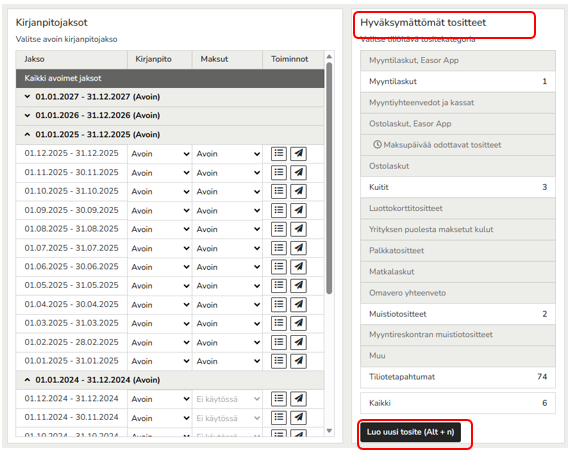Collapse the 01.01.2025 - 31.12.2025 period group
The image size is (570, 451).
point(27,134)
